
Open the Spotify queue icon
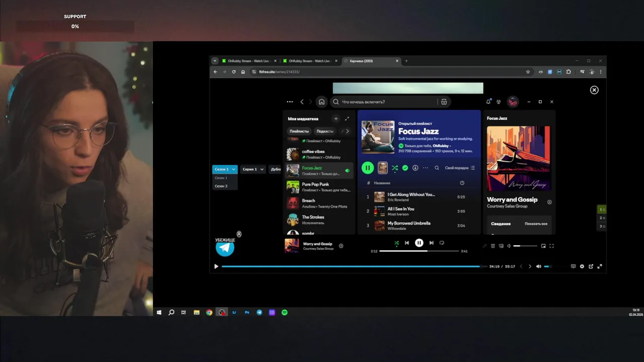(493, 246)
